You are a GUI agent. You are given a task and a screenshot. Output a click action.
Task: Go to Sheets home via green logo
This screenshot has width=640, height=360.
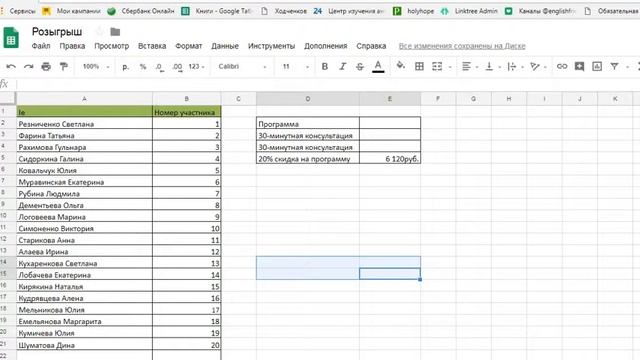(11, 38)
